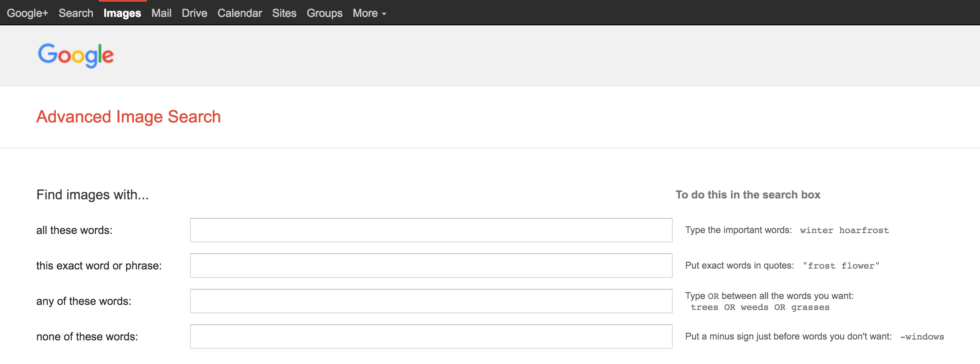The image size is (980, 364).
Task: Click the "this exact word or phrase:" label
Action: tap(99, 266)
